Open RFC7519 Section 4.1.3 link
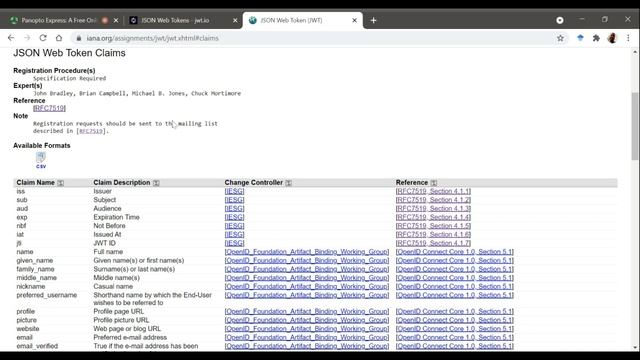The image size is (640, 360). 433,208
